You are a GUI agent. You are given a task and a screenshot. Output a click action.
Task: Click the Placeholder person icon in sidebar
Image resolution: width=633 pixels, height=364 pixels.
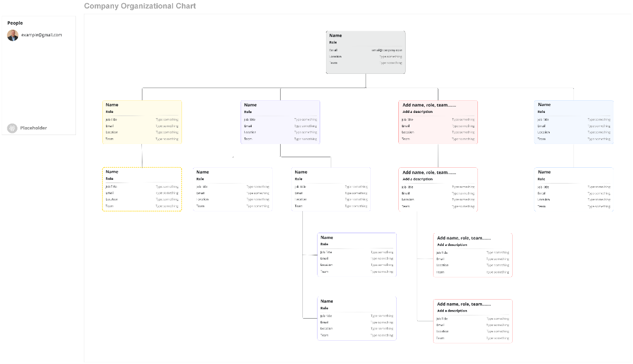(12, 128)
